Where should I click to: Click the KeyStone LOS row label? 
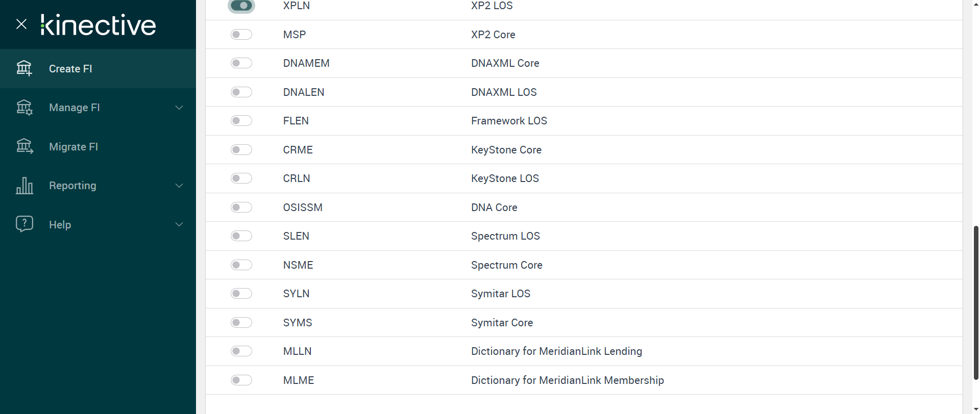(505, 178)
